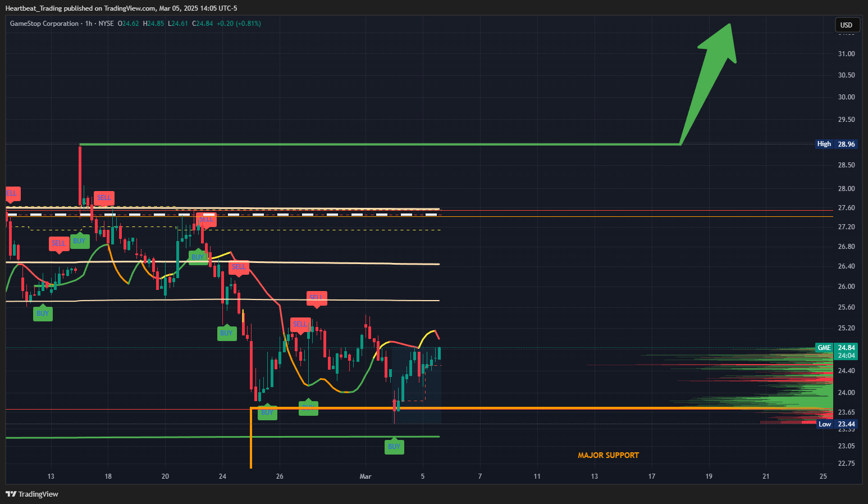
Task: Click the 23.65 price axis label
Action: (846, 412)
